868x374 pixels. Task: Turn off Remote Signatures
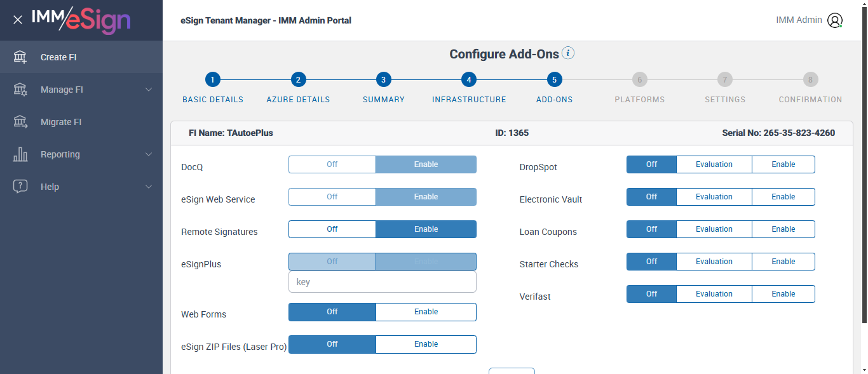(x=332, y=229)
